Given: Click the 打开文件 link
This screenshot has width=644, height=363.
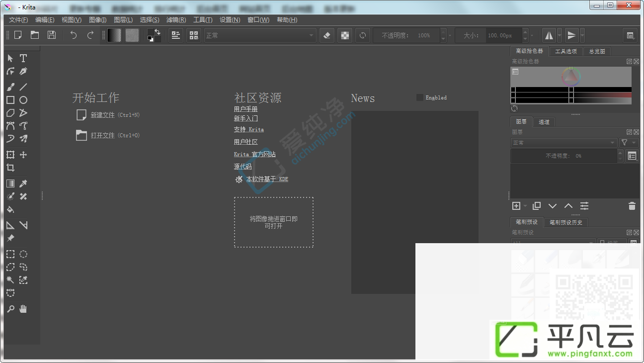Looking at the screenshot, I should [102, 135].
